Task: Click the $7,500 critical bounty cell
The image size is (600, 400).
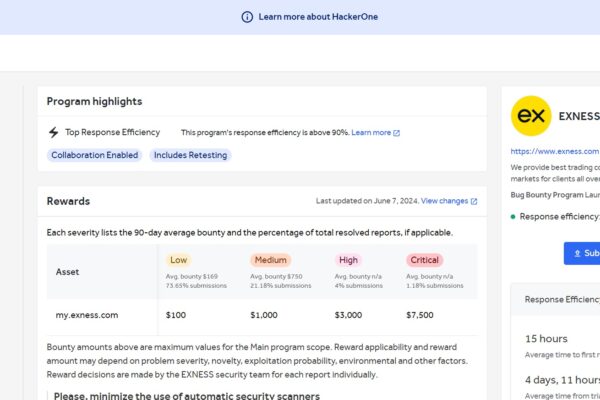Action: pos(420,315)
